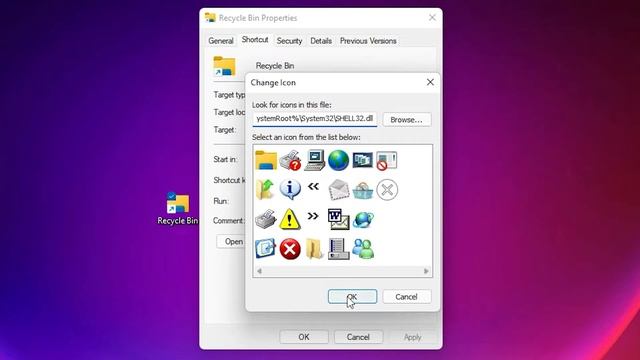The image size is (640, 360).
Task: Open the General tab in Properties
Action: pos(221,41)
